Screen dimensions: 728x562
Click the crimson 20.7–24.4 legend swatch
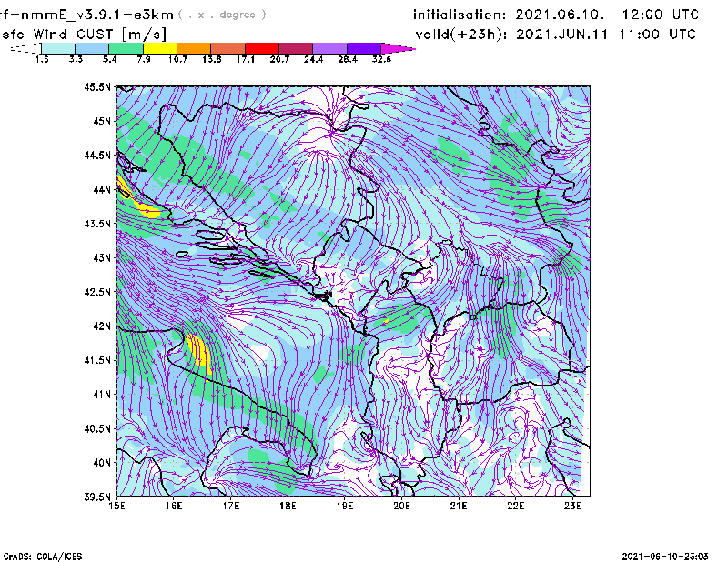pyautogui.click(x=296, y=48)
